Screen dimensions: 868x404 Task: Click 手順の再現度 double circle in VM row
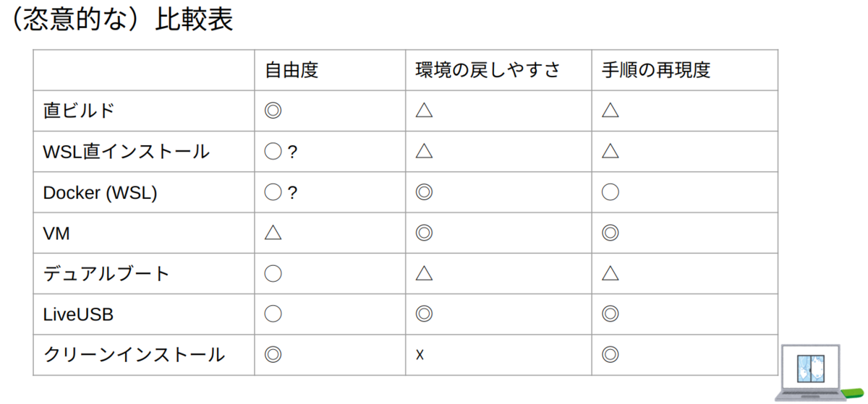click(x=610, y=233)
